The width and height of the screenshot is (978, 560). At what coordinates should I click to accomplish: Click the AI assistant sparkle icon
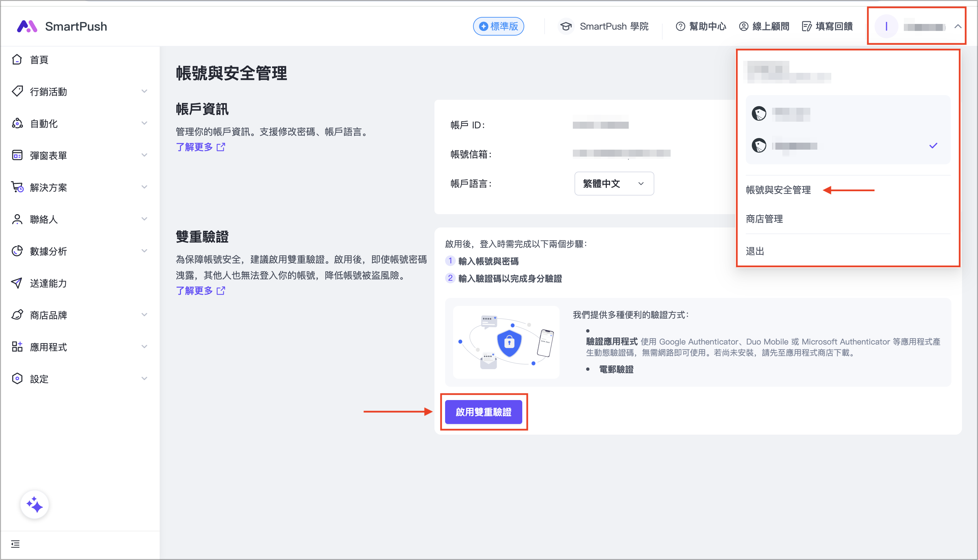point(34,504)
